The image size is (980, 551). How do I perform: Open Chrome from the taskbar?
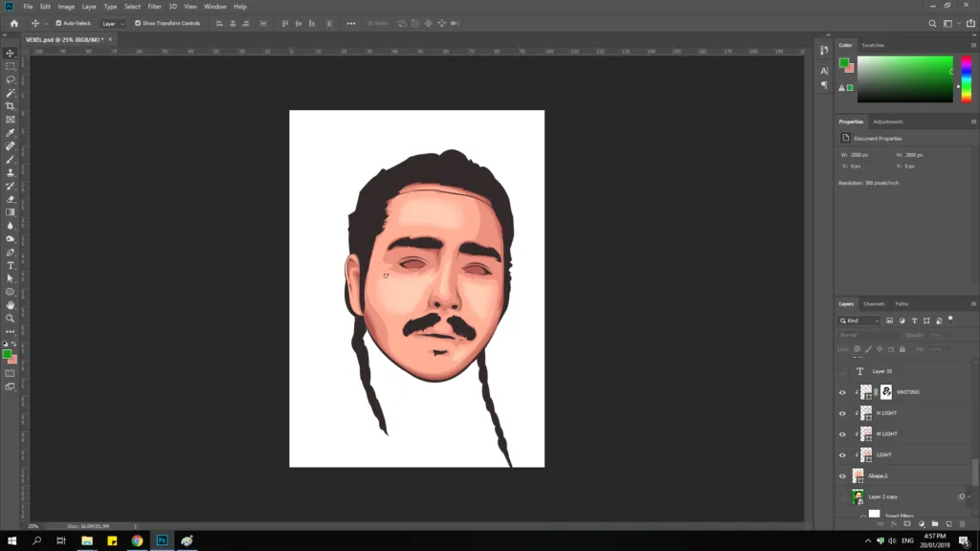tap(137, 541)
